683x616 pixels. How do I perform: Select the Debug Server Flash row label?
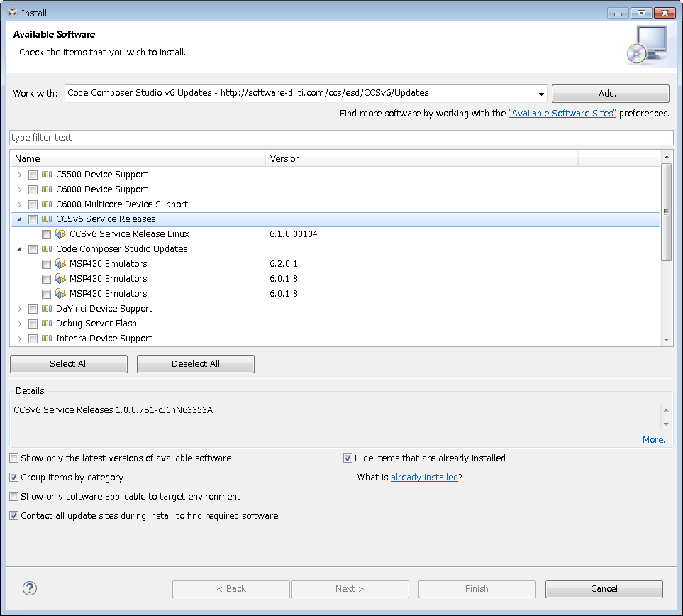click(96, 324)
